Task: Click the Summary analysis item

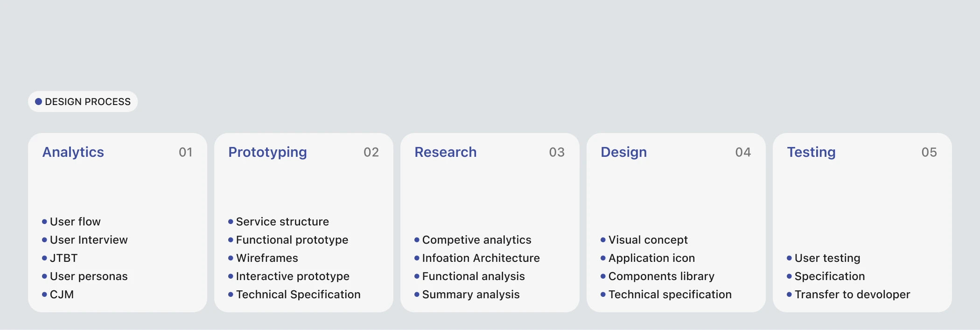Action: (x=470, y=295)
